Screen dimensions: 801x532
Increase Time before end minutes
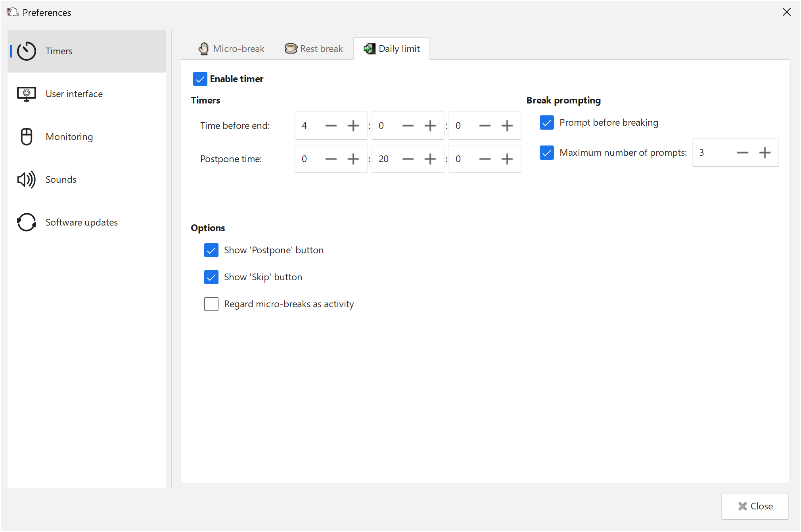430,126
